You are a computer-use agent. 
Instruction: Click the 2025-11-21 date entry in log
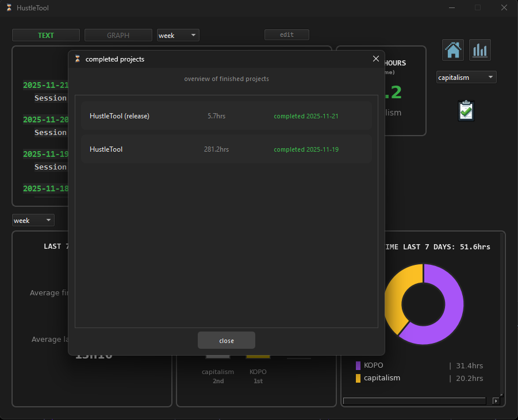(45, 85)
